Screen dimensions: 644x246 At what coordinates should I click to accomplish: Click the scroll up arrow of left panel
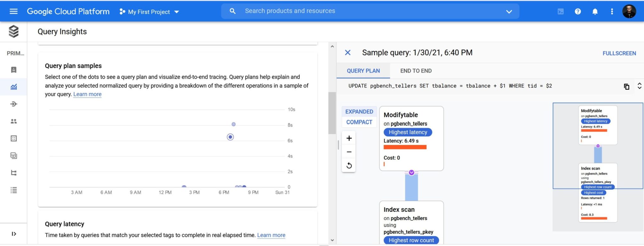tap(332, 47)
